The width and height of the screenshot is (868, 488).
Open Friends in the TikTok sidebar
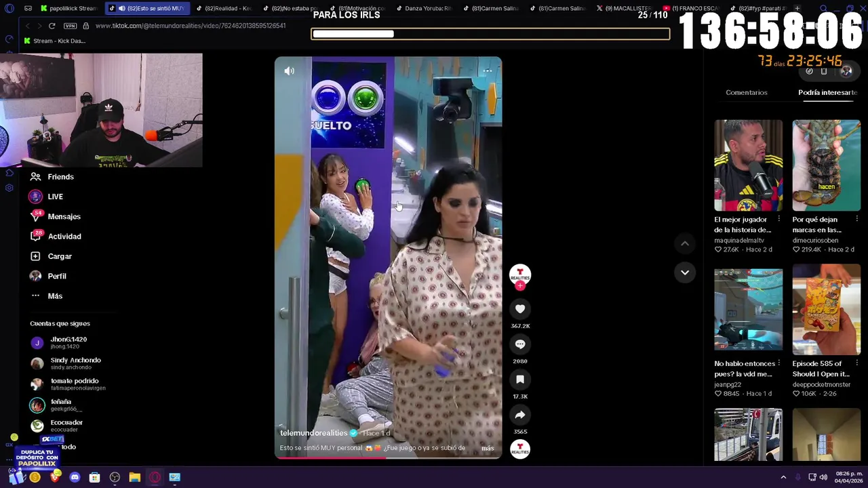tap(52, 177)
